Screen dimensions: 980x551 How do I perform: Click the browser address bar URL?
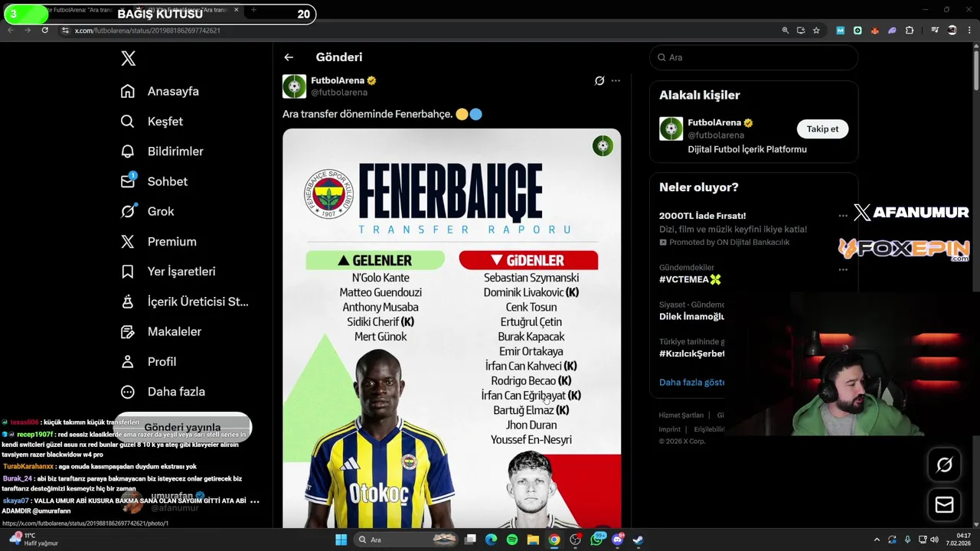point(147,31)
